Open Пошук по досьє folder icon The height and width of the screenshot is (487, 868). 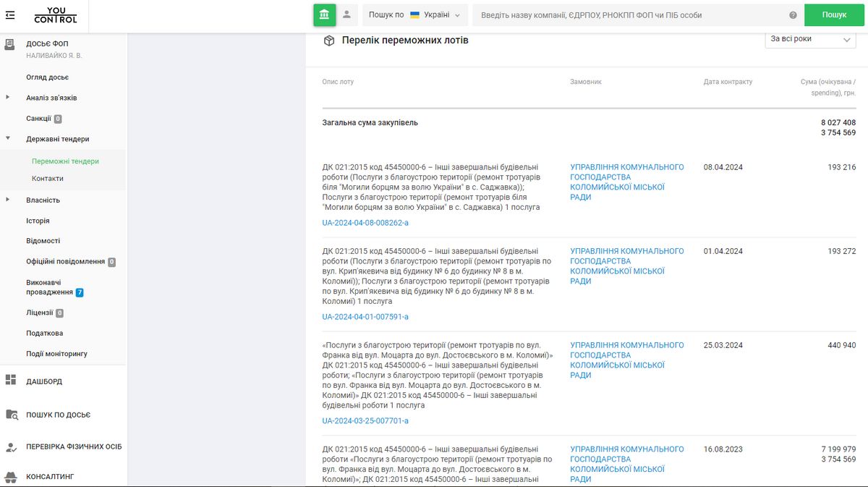coord(11,415)
